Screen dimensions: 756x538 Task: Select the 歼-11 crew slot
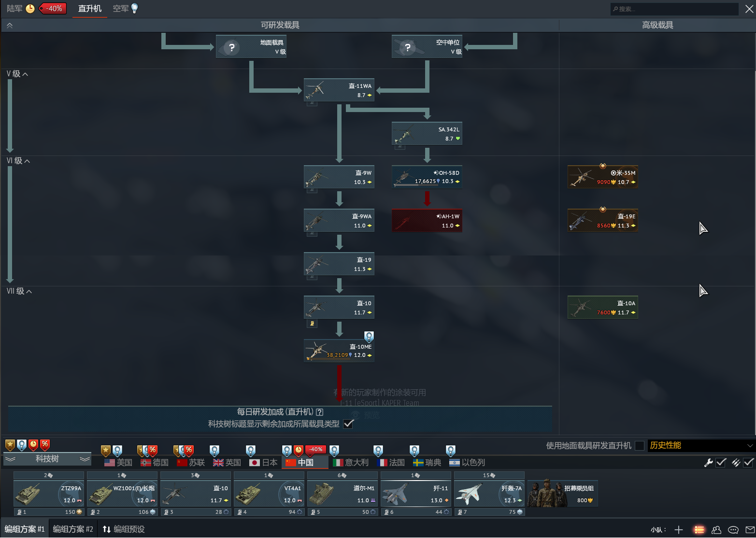pos(416,494)
